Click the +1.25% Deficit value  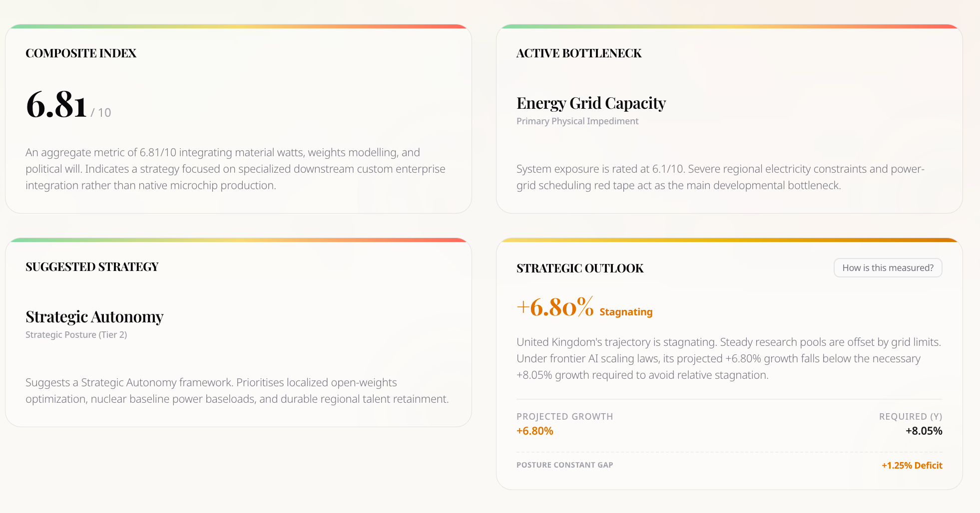tap(912, 466)
